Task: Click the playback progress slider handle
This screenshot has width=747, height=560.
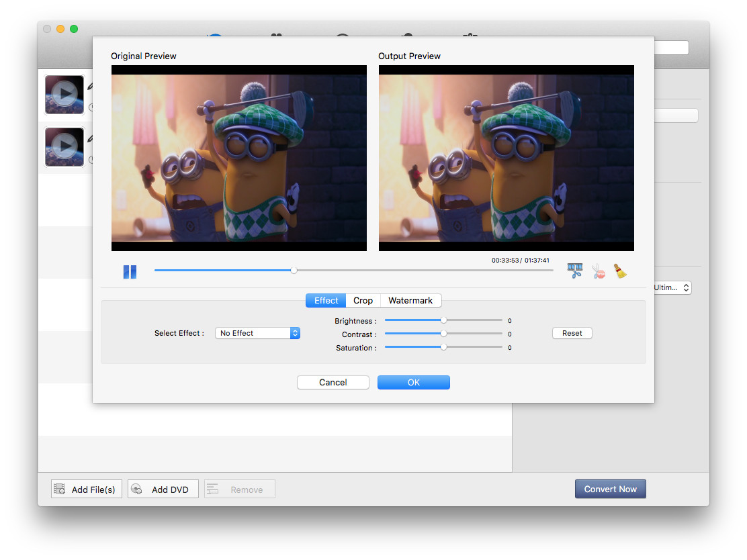Action: pos(294,271)
